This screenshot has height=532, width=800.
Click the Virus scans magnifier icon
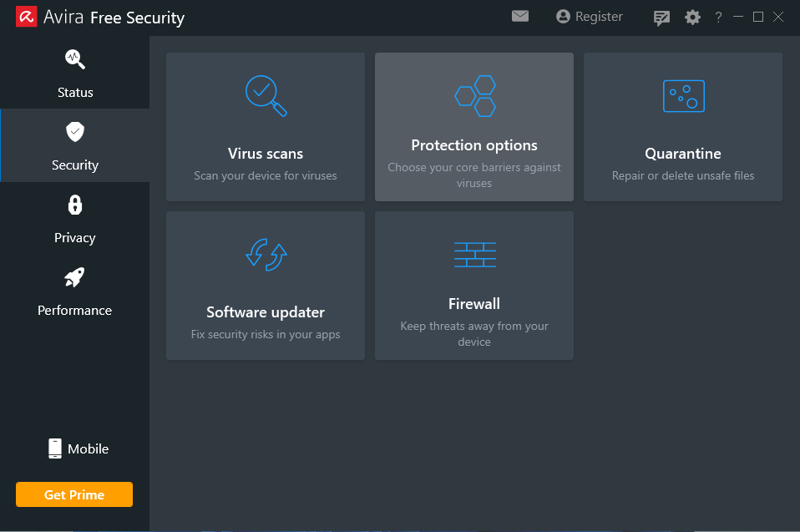point(266,96)
